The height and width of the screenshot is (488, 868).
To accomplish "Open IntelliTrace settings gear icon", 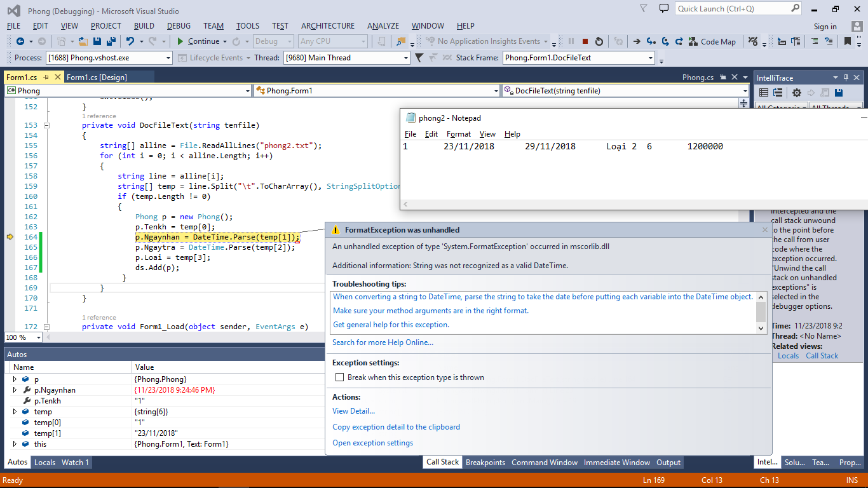I will click(796, 93).
